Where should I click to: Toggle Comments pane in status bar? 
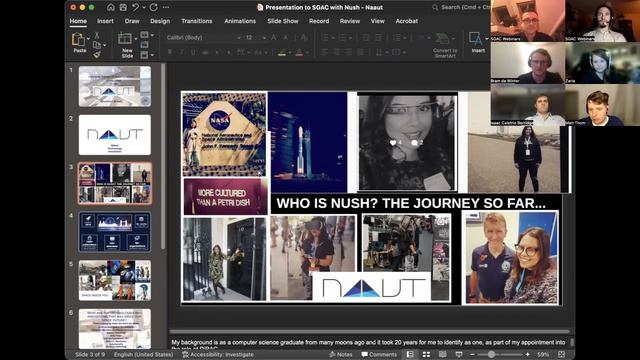click(379, 354)
